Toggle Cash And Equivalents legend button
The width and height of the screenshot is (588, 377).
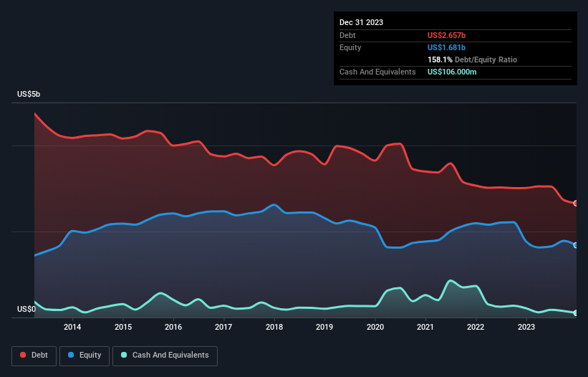tap(165, 355)
